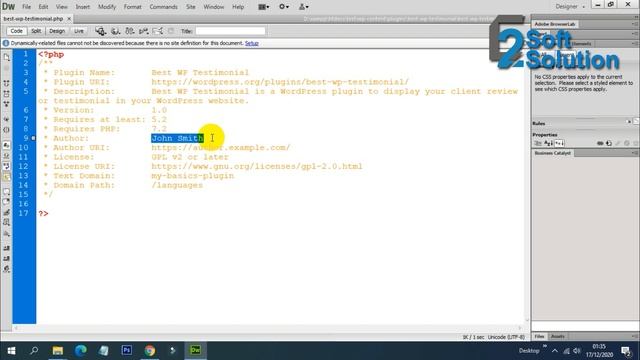Click Show List View icon in Properties
640x360 pixels.
(549, 143)
